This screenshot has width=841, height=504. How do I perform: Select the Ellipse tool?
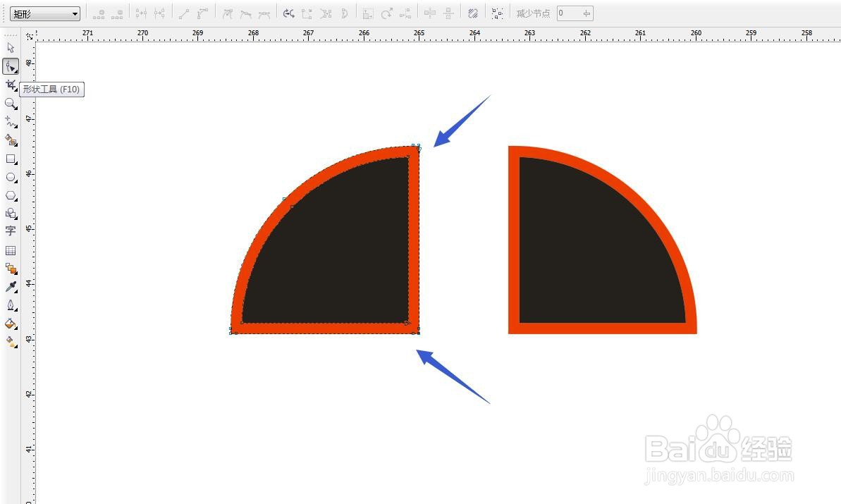point(11,177)
